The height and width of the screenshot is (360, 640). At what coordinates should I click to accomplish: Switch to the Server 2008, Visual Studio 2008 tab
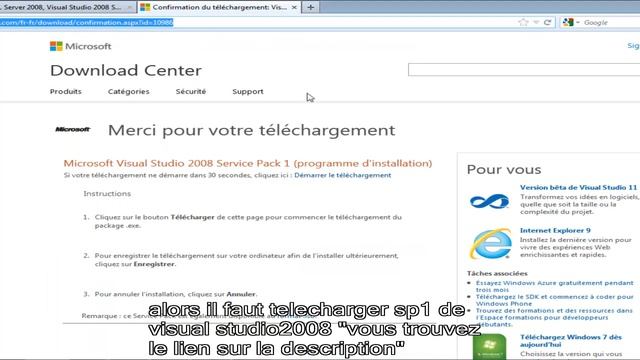[x=61, y=7]
